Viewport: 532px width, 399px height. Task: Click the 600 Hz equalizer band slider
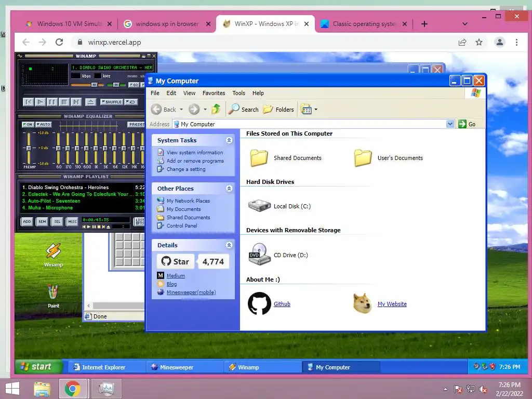pos(86,148)
